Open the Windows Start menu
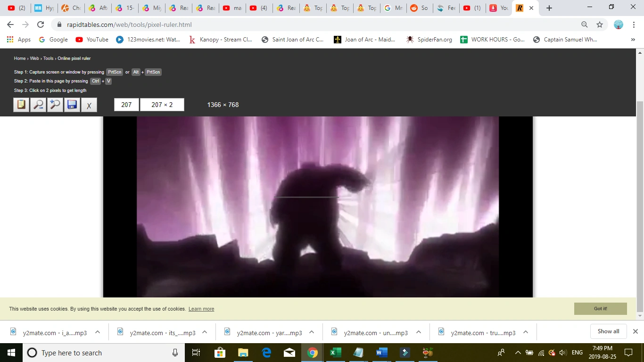 [11, 353]
